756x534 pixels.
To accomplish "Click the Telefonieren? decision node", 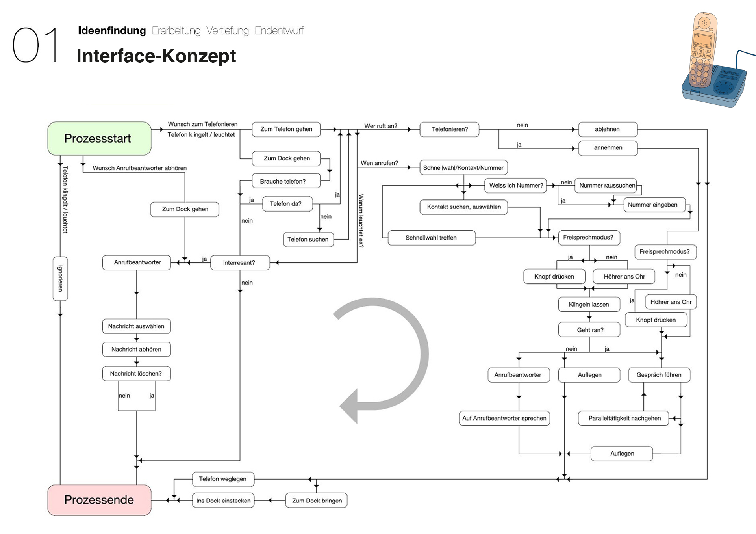I will pyautogui.click(x=449, y=129).
